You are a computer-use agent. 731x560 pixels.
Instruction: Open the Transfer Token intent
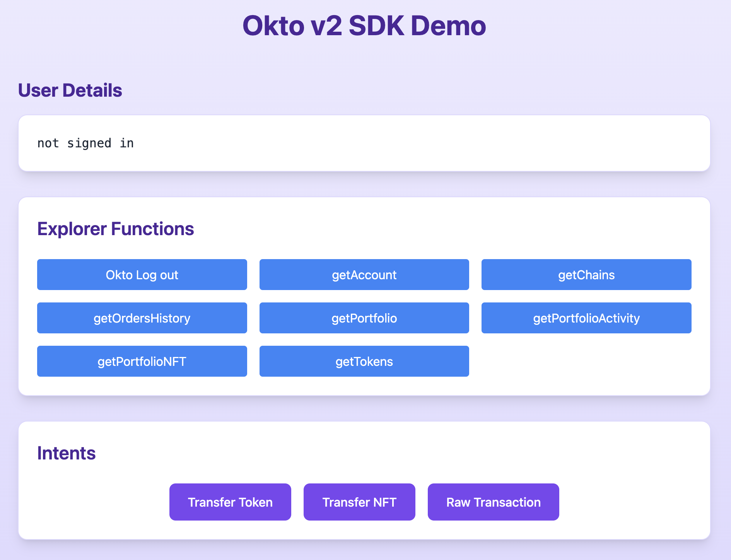coord(230,502)
